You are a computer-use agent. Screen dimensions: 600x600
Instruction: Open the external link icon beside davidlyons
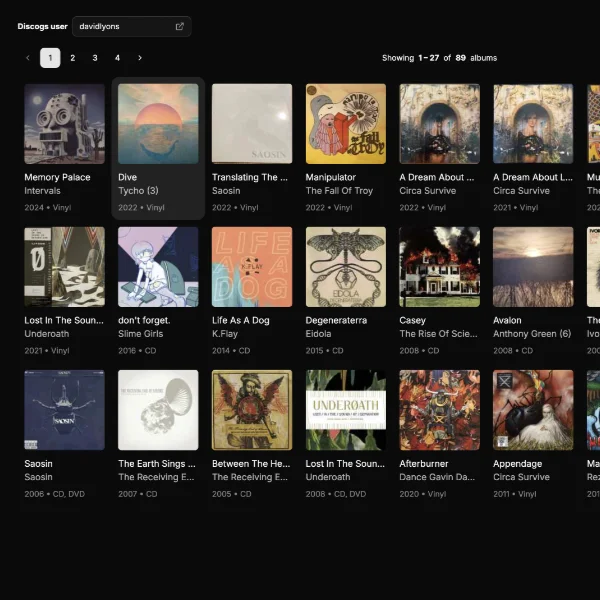179,26
